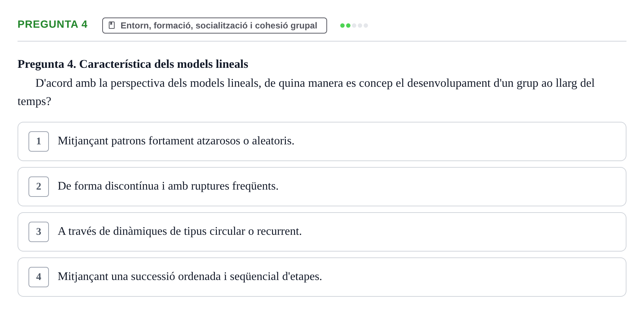Click the number 2 option badge
Screen dimensions: 644x315
39,187
